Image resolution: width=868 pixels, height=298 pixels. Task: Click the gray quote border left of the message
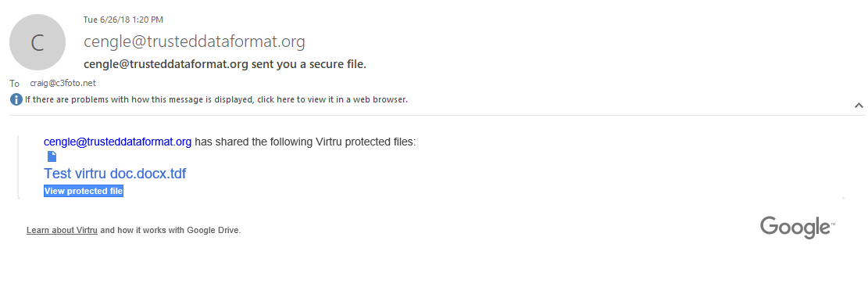tap(18, 167)
